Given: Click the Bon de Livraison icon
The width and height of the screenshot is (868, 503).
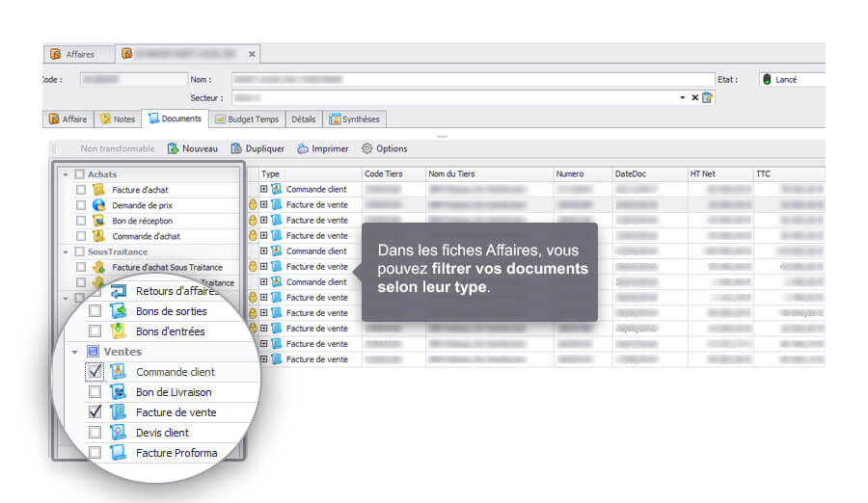Looking at the screenshot, I should pyautogui.click(x=118, y=392).
